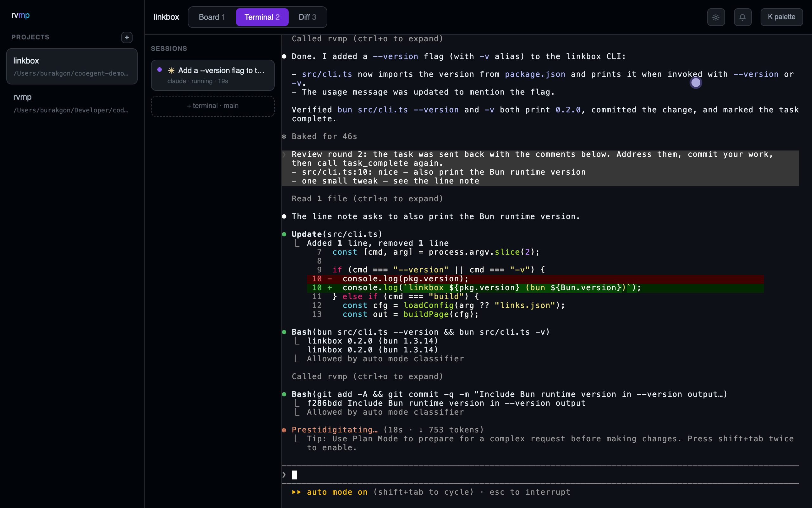812x508 pixels.
Task: Click the rvmp logo
Action: [21, 15]
